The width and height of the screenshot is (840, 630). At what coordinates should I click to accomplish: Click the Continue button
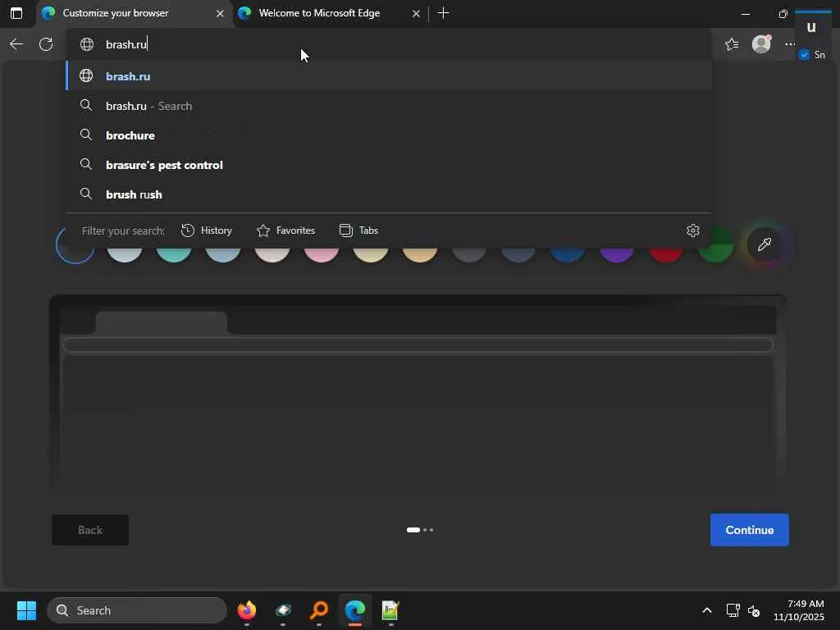coord(749,530)
